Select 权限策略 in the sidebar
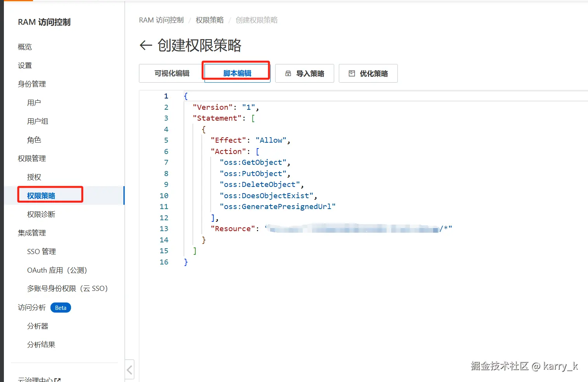 point(41,196)
